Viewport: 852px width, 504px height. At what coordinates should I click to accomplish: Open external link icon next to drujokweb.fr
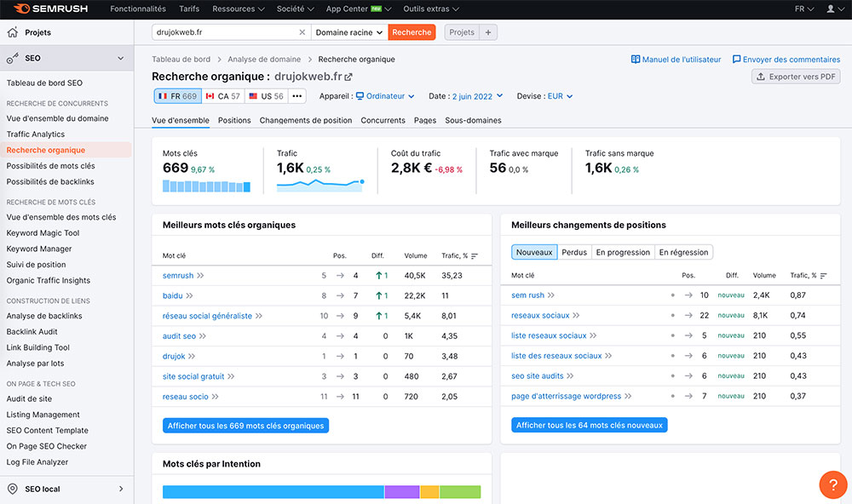(348, 77)
